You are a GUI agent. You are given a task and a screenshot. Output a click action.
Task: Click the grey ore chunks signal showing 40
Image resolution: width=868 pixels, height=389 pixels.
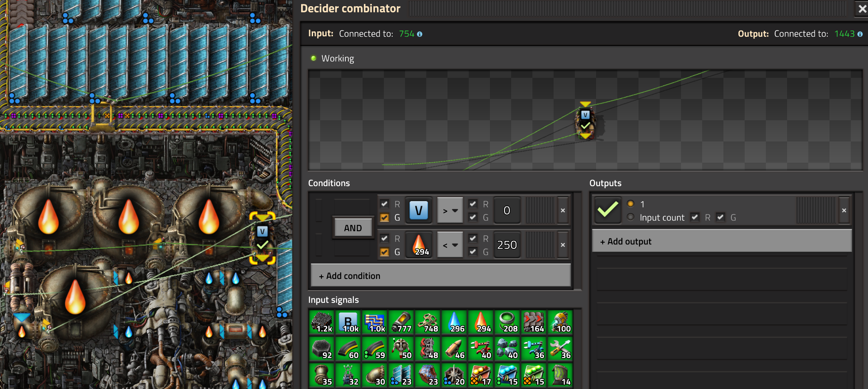508,349
